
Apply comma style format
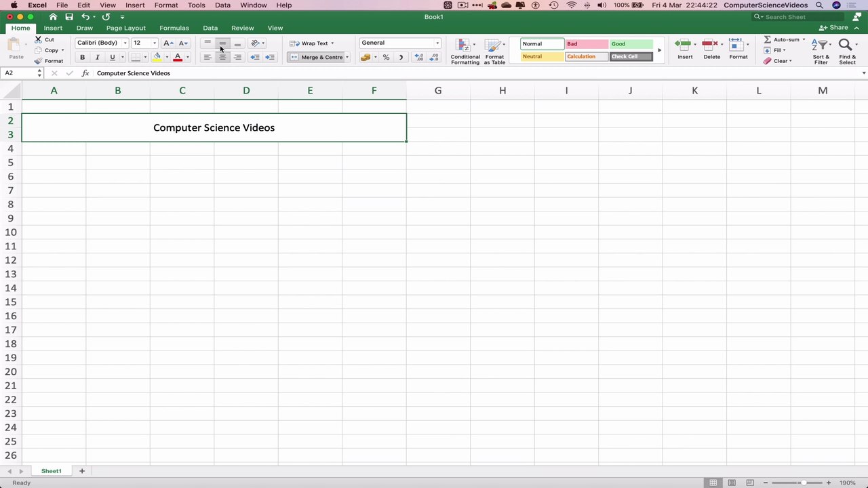pyautogui.click(x=401, y=58)
